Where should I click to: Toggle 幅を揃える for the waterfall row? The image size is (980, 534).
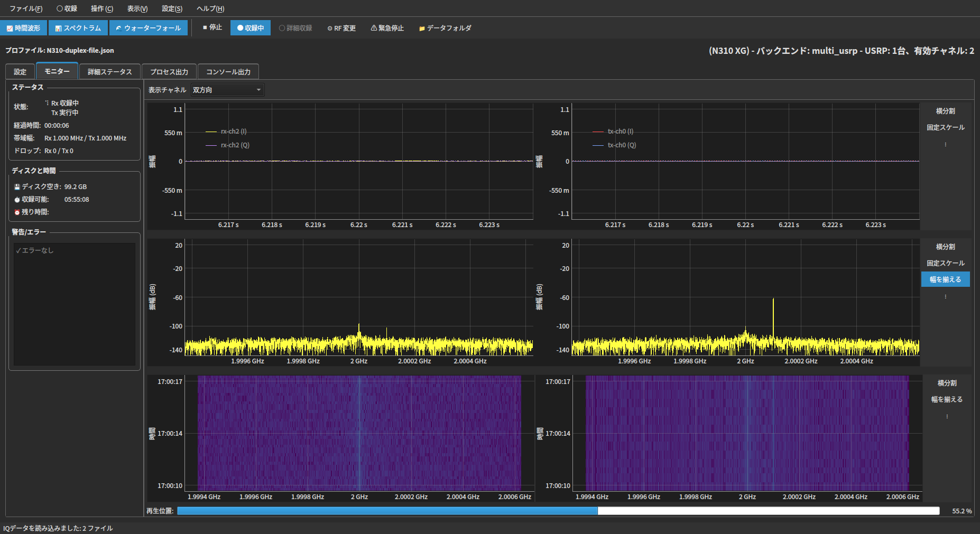click(947, 399)
